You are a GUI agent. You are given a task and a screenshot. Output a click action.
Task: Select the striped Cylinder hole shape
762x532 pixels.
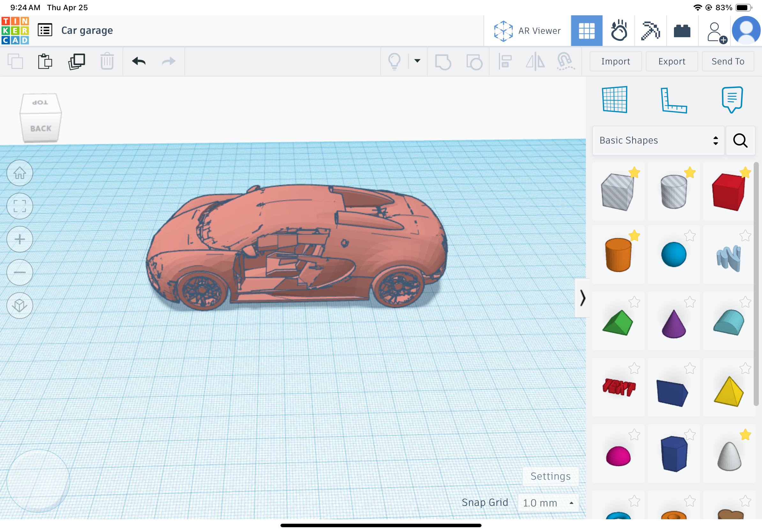(x=673, y=192)
